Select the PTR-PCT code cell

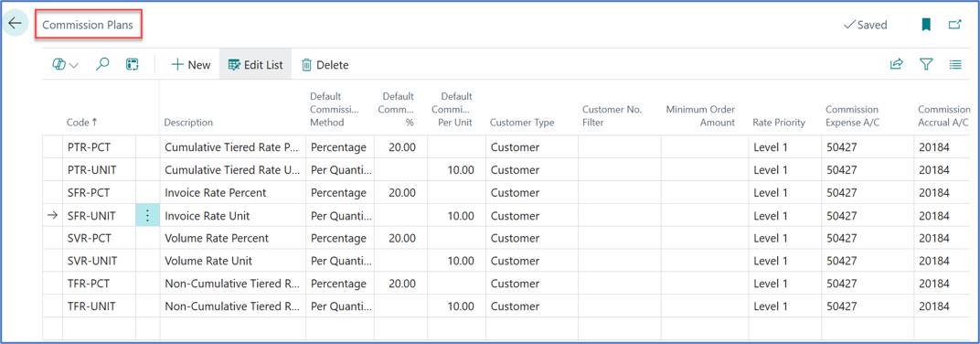click(99, 147)
